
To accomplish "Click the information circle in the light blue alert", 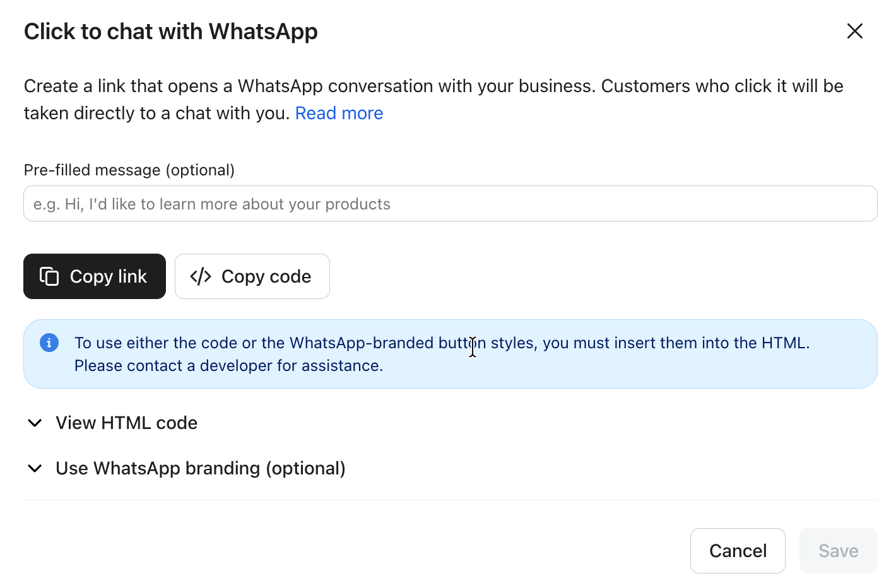I will [x=49, y=343].
